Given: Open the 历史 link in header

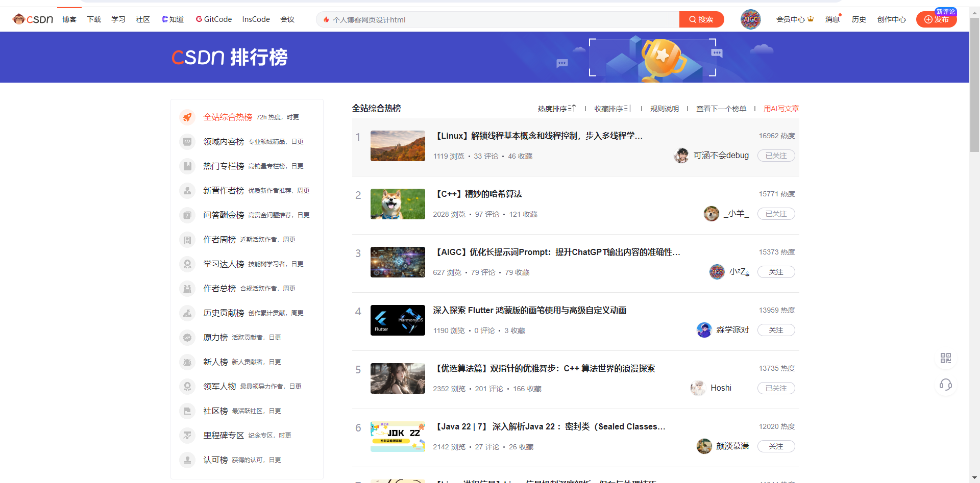Looking at the screenshot, I should click(859, 19).
